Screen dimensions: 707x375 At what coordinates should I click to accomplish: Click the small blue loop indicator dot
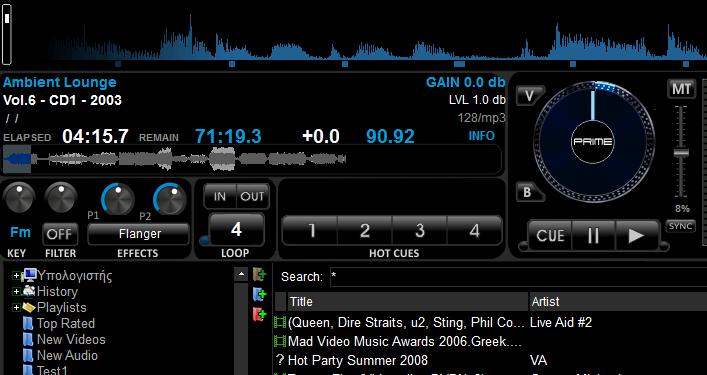click(205, 240)
